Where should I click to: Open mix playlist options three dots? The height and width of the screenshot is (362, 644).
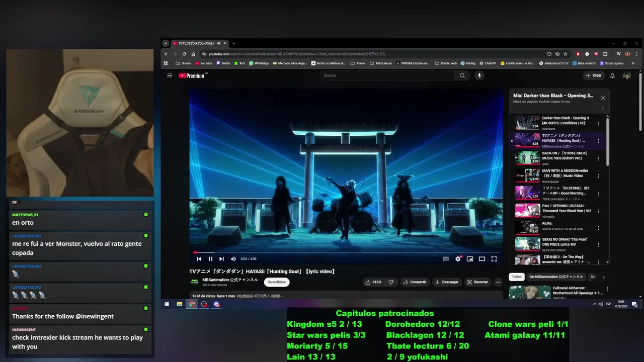click(x=603, y=109)
